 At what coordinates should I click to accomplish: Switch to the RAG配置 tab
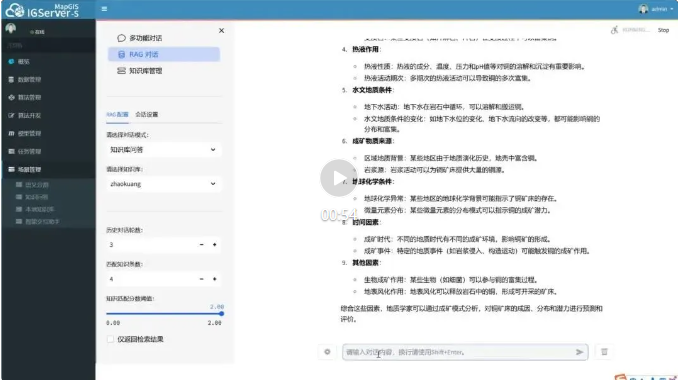(x=117, y=115)
